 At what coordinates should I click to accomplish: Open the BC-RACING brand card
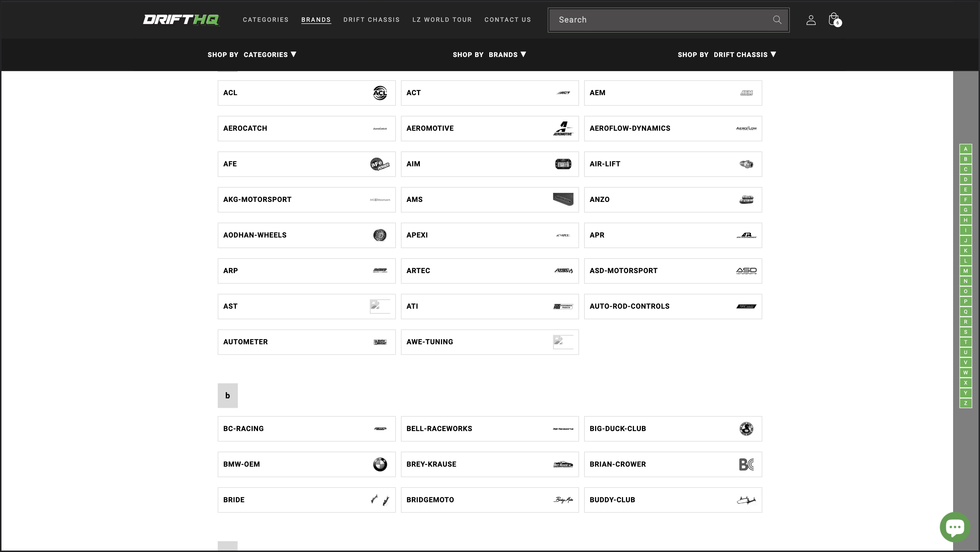pyautogui.click(x=306, y=429)
